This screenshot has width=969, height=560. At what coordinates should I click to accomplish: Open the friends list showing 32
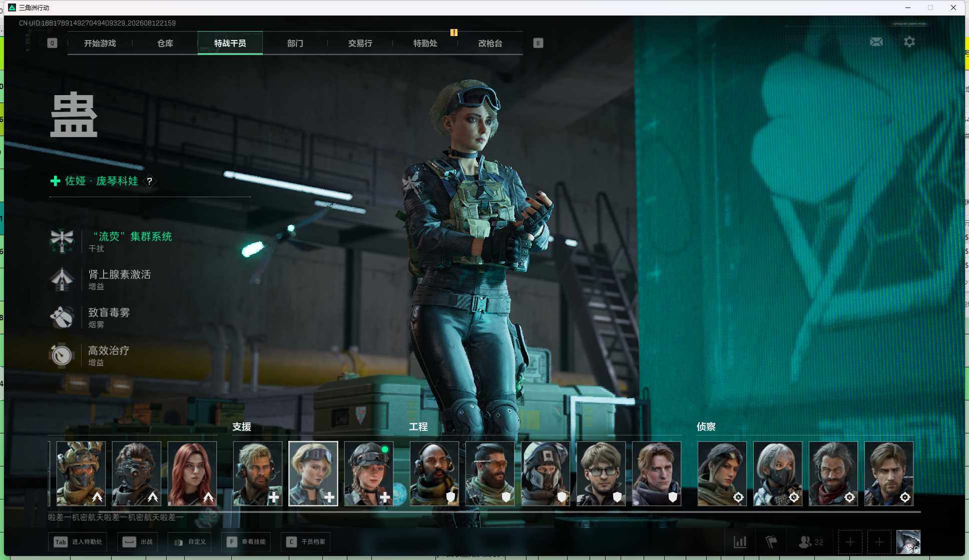(x=811, y=541)
